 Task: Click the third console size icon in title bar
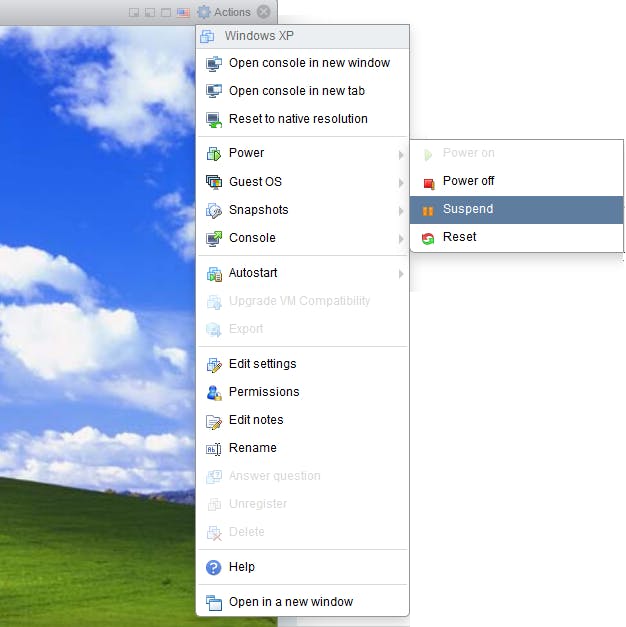(x=166, y=12)
